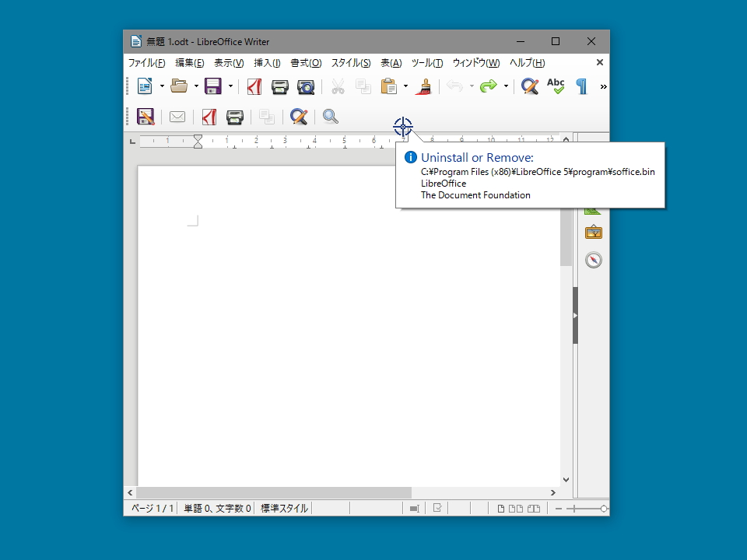Click the greyed Copy icon in second toolbar
The width and height of the screenshot is (747, 560).
(x=267, y=117)
